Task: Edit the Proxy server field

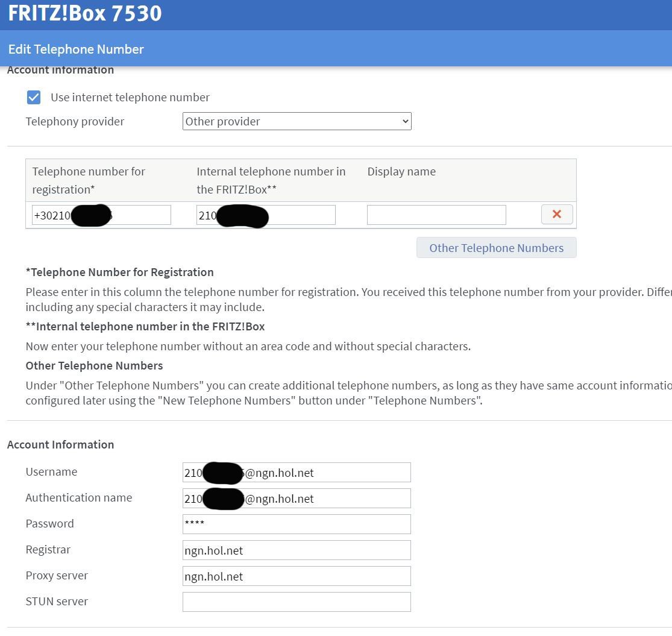Action: click(x=297, y=576)
